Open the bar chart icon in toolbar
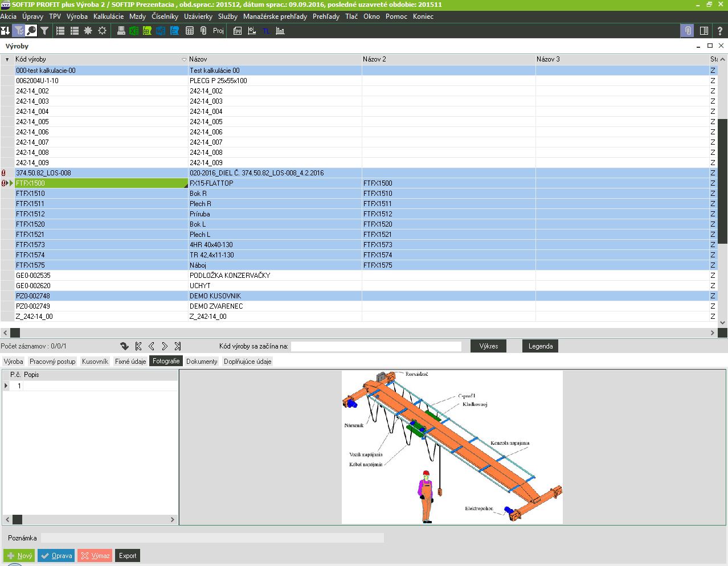 pyautogui.click(x=280, y=31)
